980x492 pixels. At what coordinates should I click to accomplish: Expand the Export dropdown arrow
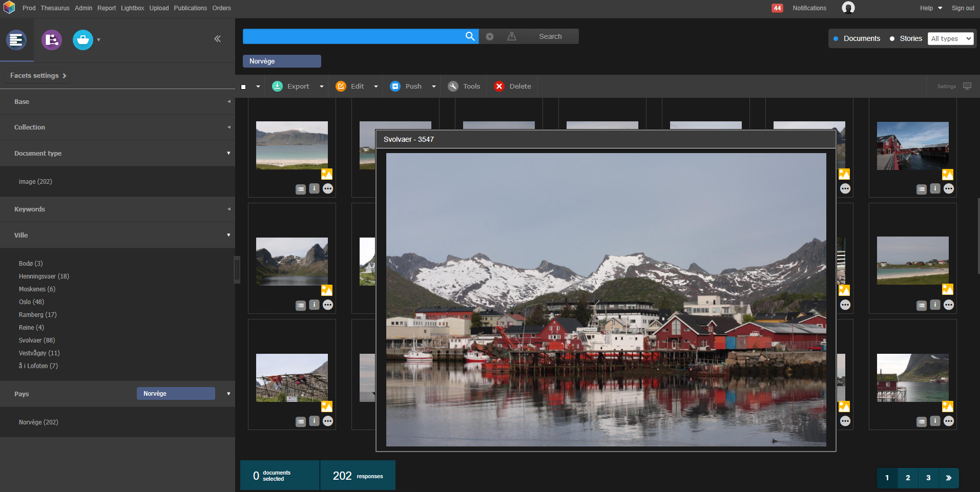321,86
